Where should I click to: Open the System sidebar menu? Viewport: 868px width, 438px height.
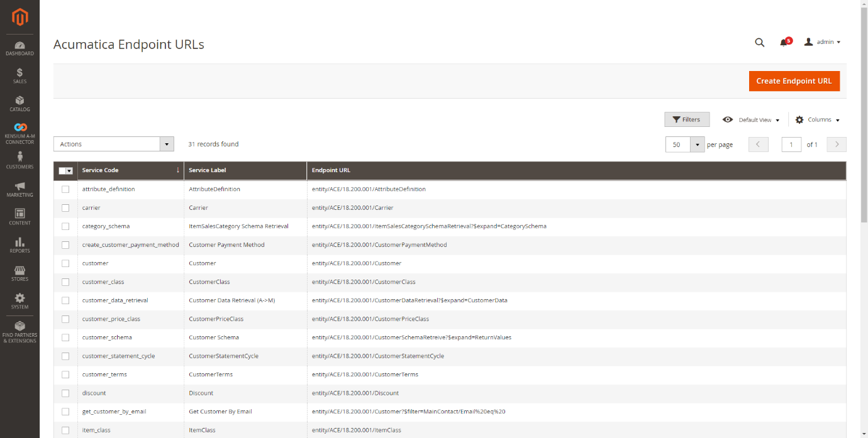(x=19, y=301)
